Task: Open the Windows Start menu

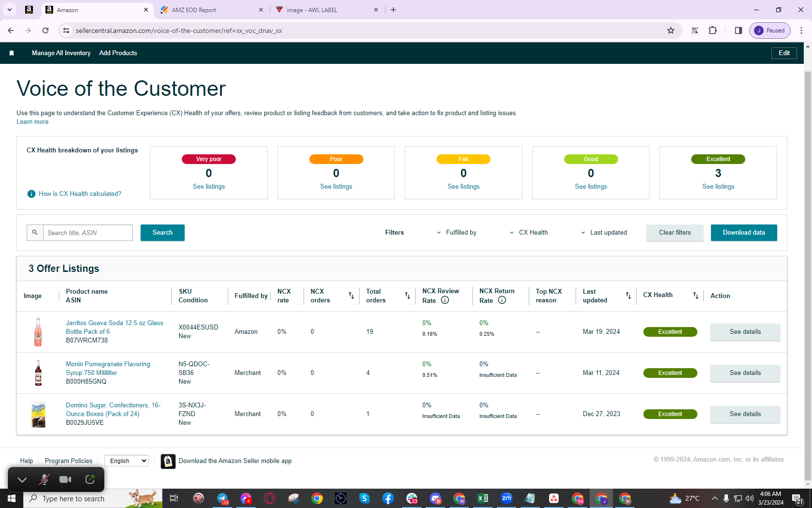Action: tap(12, 498)
